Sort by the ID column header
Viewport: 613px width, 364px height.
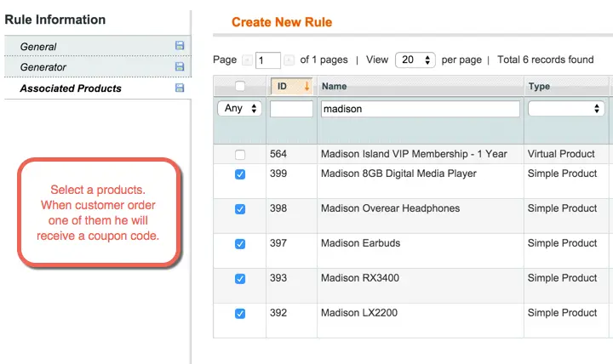292,86
